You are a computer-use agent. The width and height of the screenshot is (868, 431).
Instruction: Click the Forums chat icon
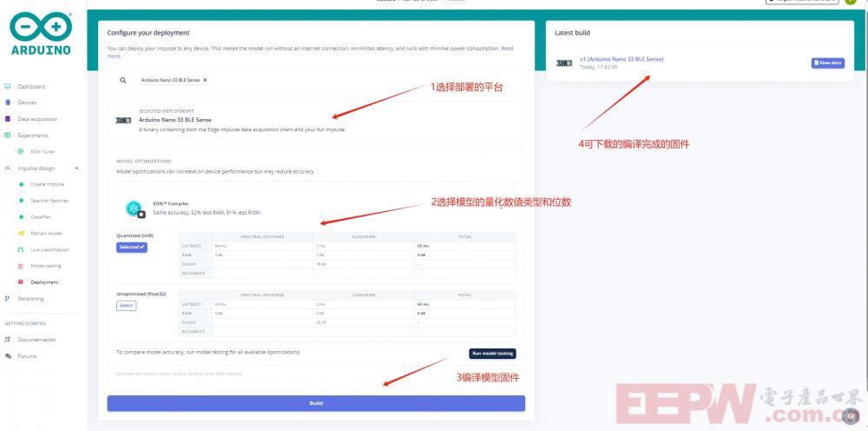coord(7,356)
